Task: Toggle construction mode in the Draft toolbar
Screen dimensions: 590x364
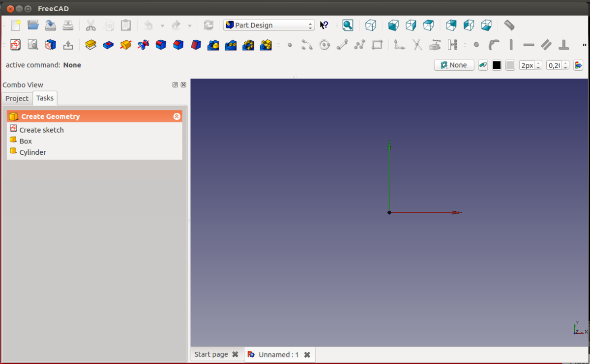Action: coord(483,65)
